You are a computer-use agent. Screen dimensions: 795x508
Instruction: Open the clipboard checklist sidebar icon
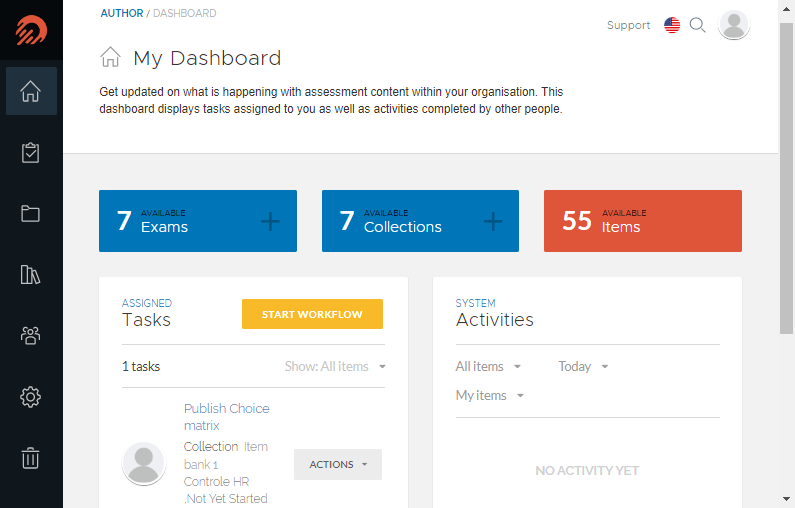(31, 153)
